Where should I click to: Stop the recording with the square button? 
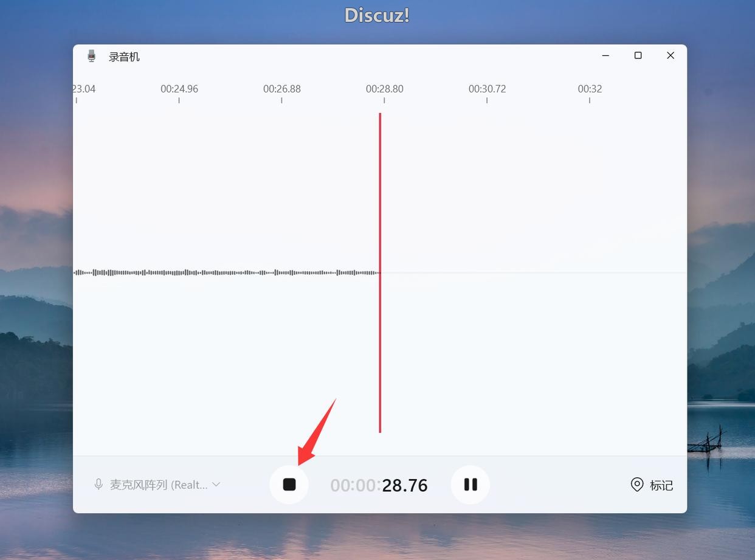pos(289,485)
